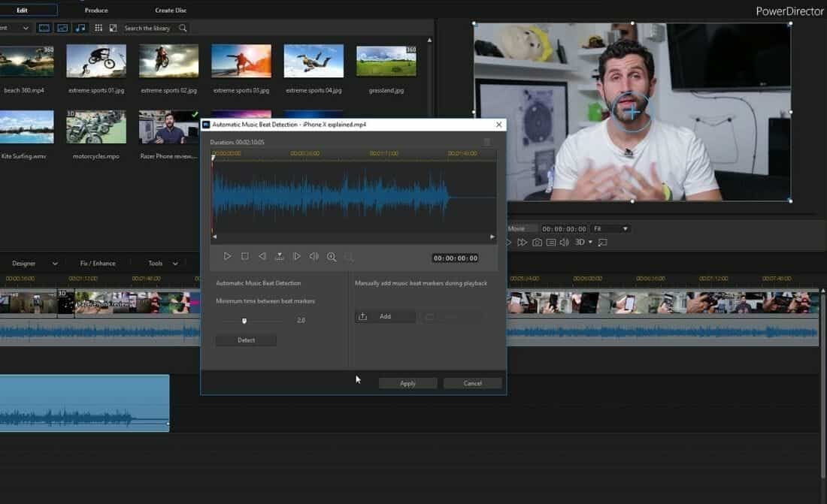Select the extreme sports 01.jpg thumbnail
Screen dimensions: 827x504
[x=96, y=61]
